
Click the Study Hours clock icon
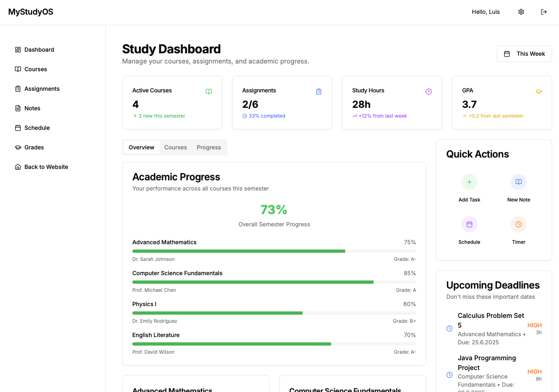click(428, 92)
